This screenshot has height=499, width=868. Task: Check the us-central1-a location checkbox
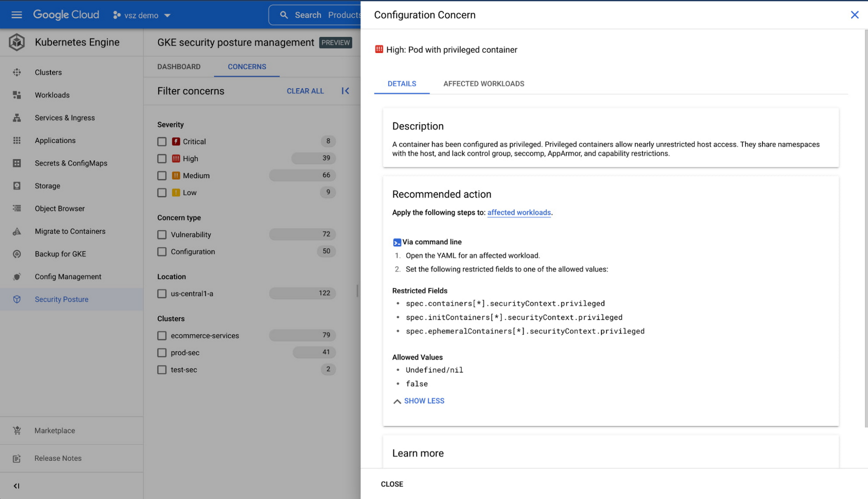click(162, 294)
